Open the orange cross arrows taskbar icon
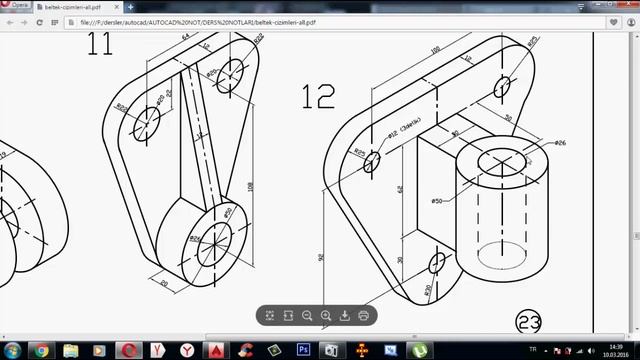Viewport: 640px width, 360px height. tap(362, 351)
